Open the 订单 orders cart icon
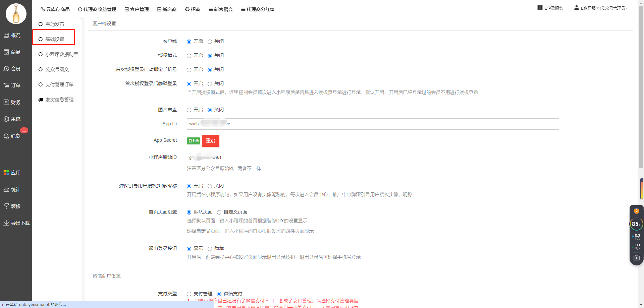644x308 pixels. 6,85
